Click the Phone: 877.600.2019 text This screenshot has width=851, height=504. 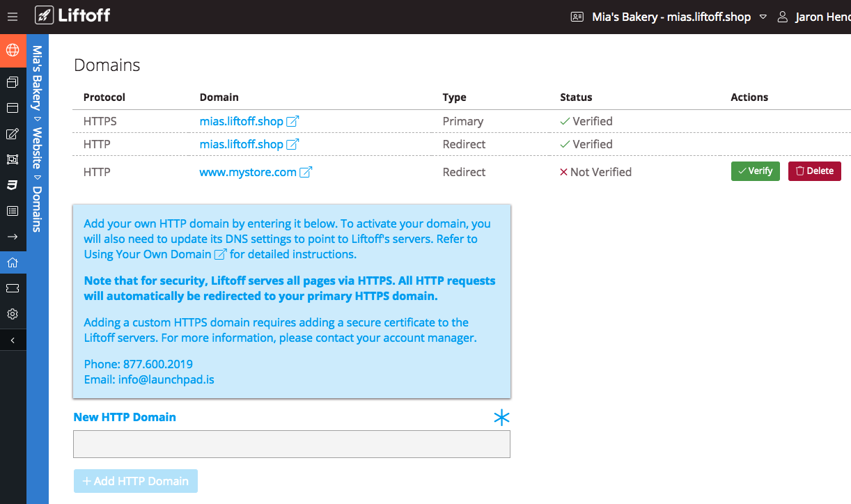click(139, 364)
